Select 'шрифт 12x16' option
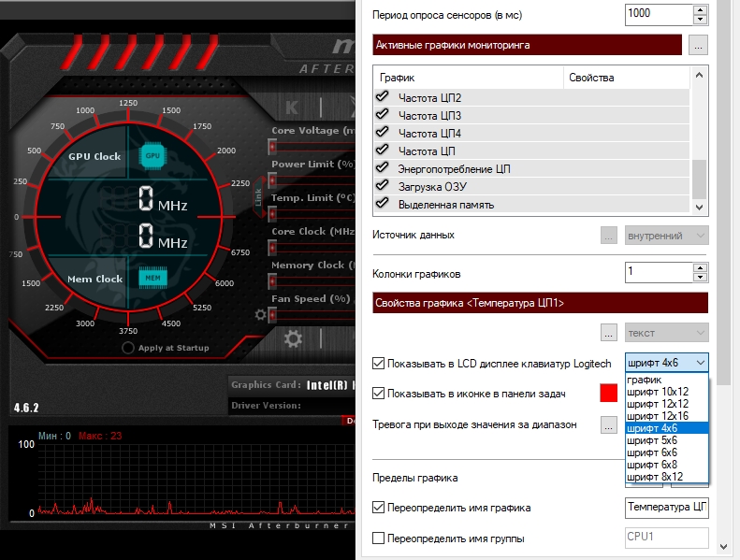 tap(666, 416)
